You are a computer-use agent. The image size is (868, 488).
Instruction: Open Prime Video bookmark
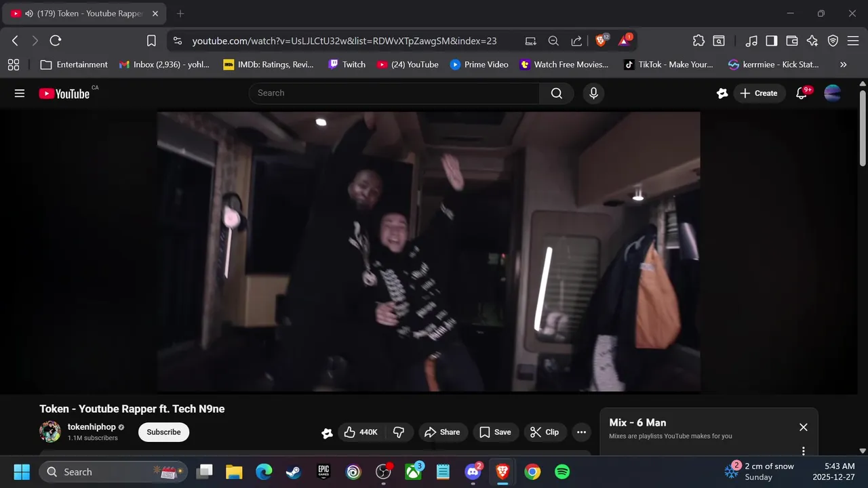pos(479,64)
